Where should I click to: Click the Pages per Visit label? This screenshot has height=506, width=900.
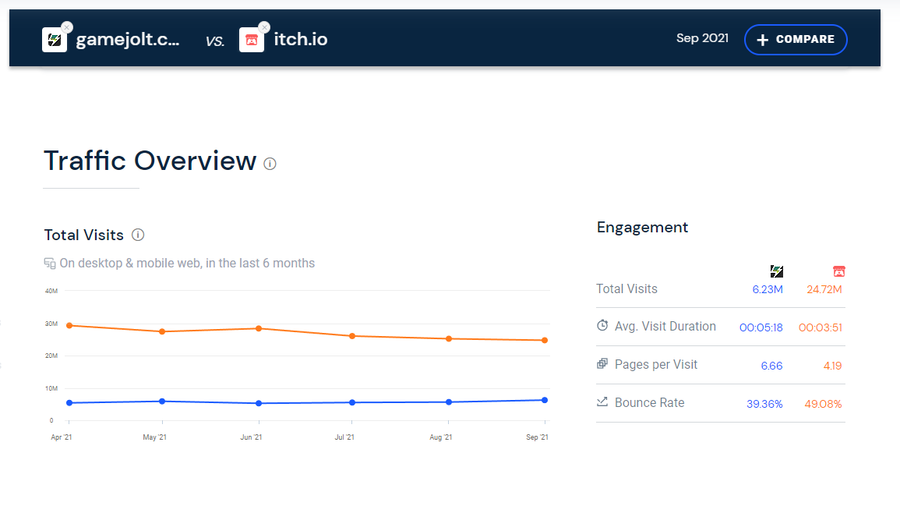point(656,364)
